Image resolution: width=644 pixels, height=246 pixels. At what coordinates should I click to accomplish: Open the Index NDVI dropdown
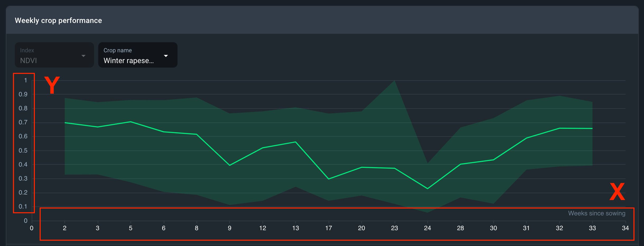click(x=54, y=55)
